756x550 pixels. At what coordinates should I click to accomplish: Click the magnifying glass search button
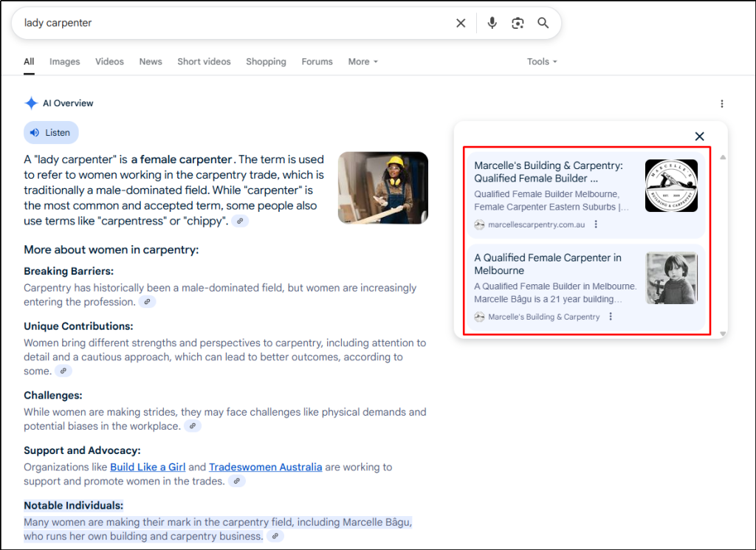543,23
